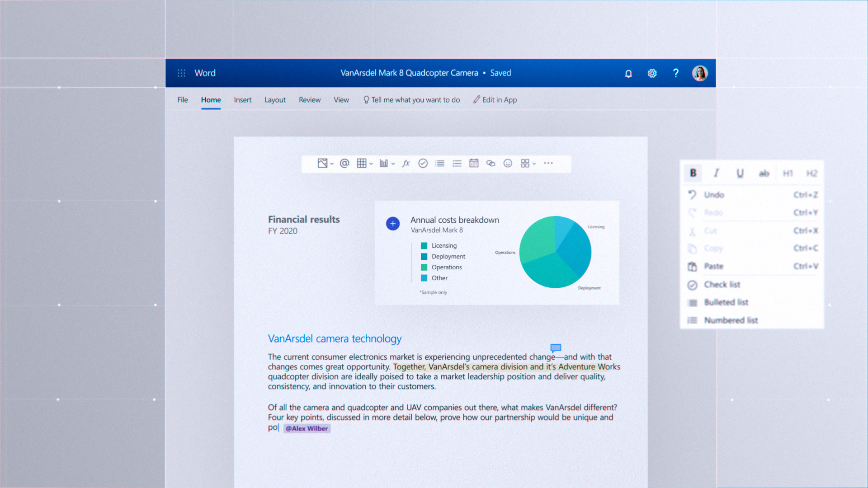The image size is (868, 488).
Task: Click the Edit in App button
Action: [495, 100]
